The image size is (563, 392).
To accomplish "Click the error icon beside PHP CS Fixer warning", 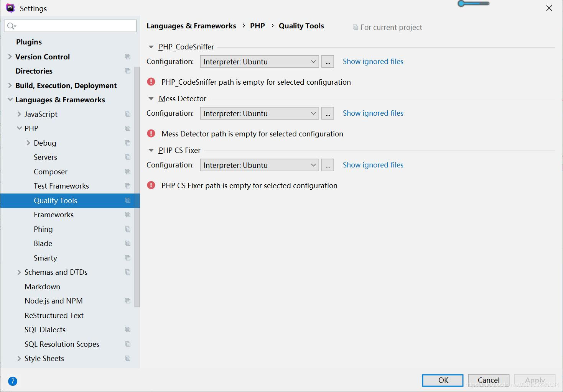I will tap(151, 185).
